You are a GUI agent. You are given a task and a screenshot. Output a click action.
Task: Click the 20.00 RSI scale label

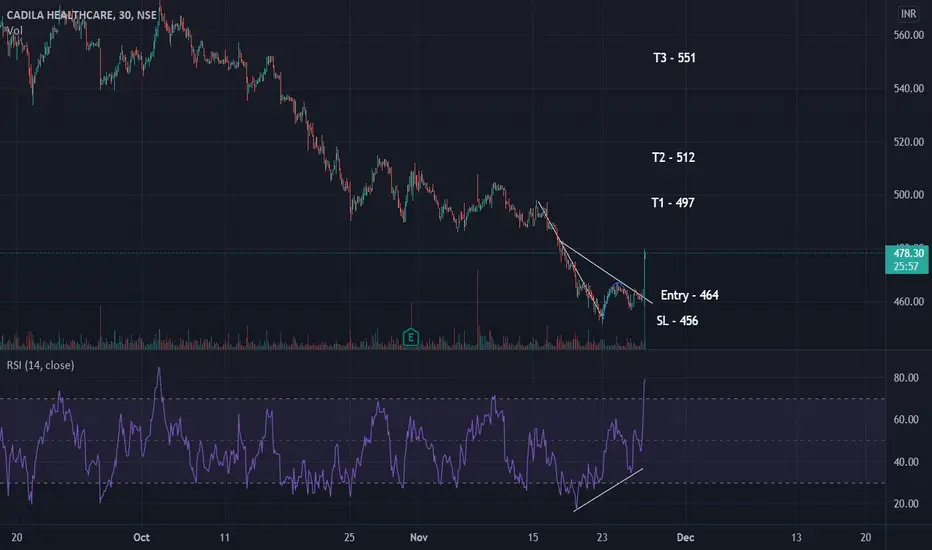click(x=906, y=504)
